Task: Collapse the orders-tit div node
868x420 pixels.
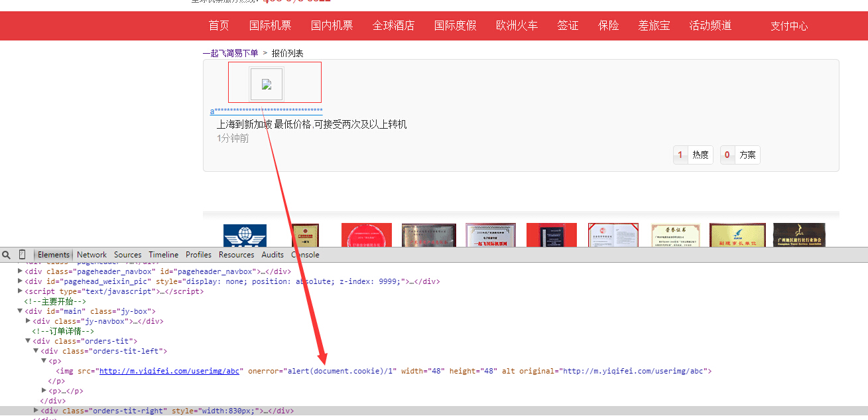Action: (28, 341)
